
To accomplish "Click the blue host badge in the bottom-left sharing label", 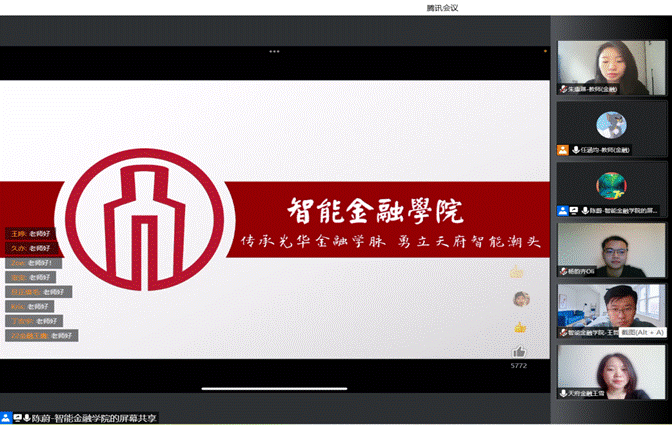I will [x=6, y=418].
